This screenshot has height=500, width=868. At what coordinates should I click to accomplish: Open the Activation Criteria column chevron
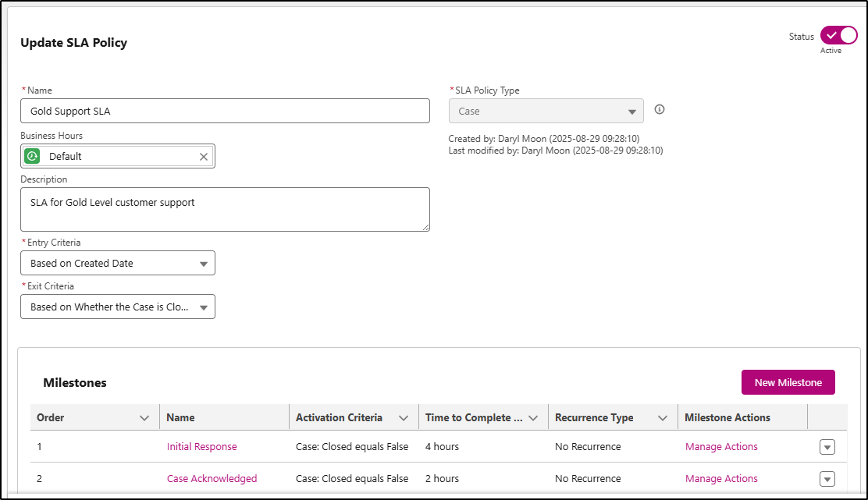pyautogui.click(x=404, y=418)
